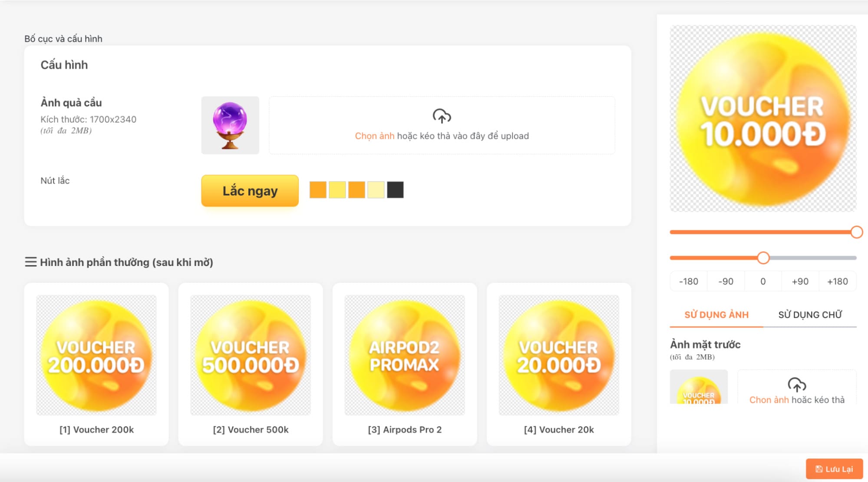Click the save icon on Lưu Lại button
868x482 pixels.
(x=818, y=469)
